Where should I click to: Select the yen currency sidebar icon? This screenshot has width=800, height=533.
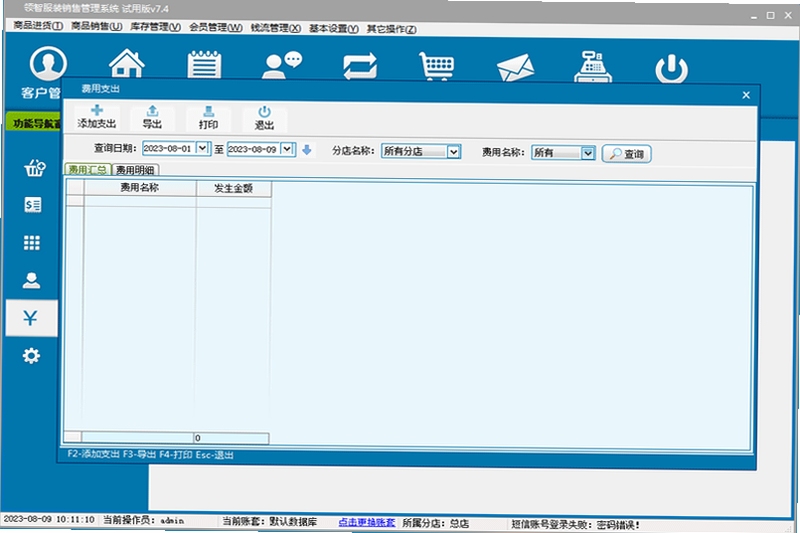31,318
